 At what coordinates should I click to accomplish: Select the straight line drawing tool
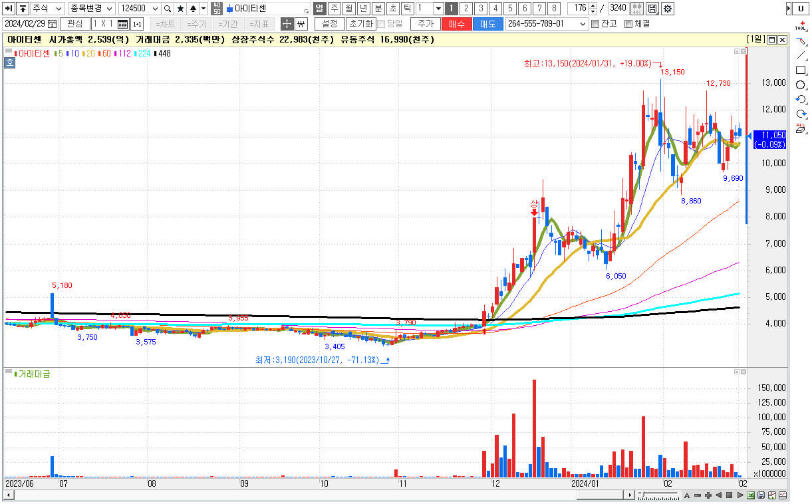(801, 56)
